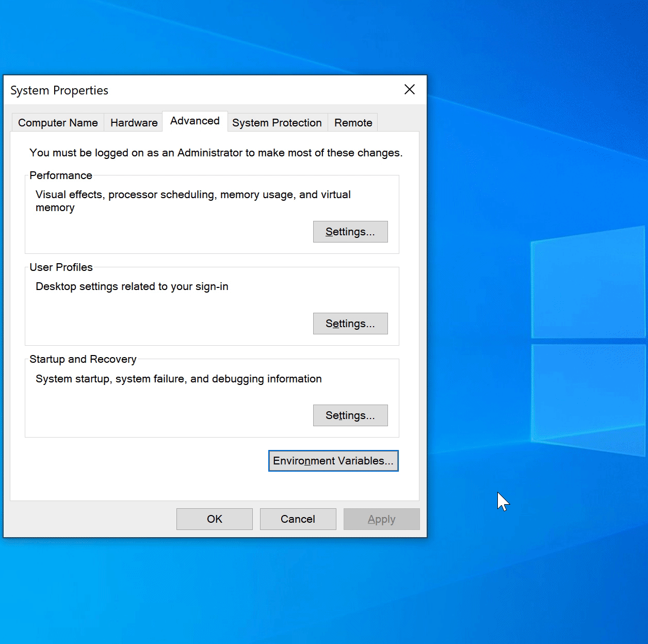Open the Hardware tab
648x644 pixels.
(x=133, y=122)
